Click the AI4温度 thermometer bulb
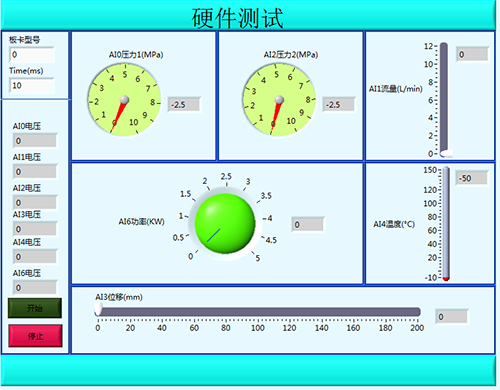 tap(446, 279)
